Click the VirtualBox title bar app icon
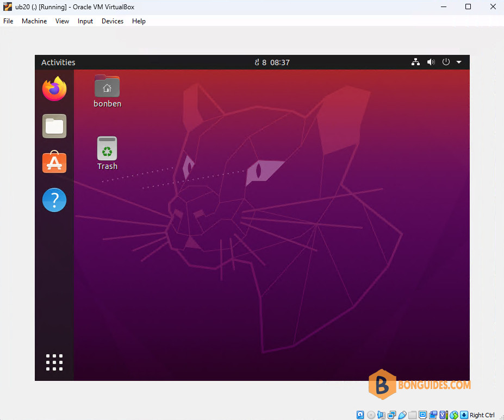Viewport: 504px width, 420px height. pyautogui.click(x=8, y=7)
